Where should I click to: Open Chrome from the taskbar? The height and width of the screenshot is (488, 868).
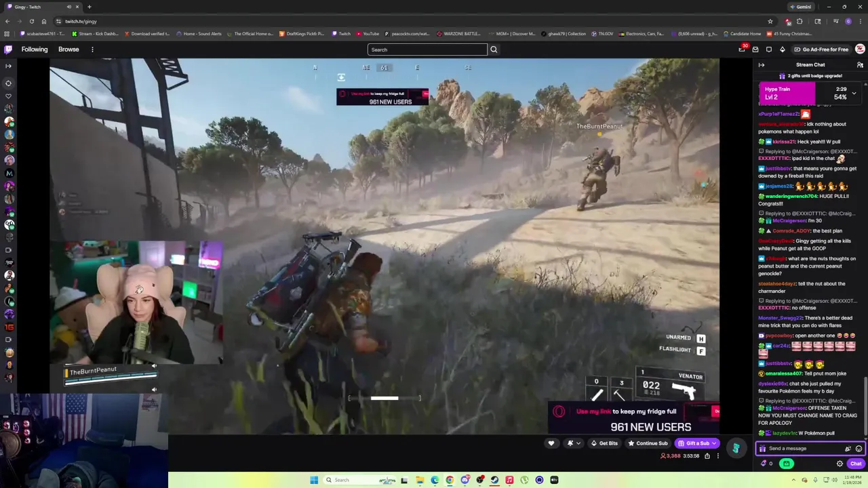tap(450, 480)
